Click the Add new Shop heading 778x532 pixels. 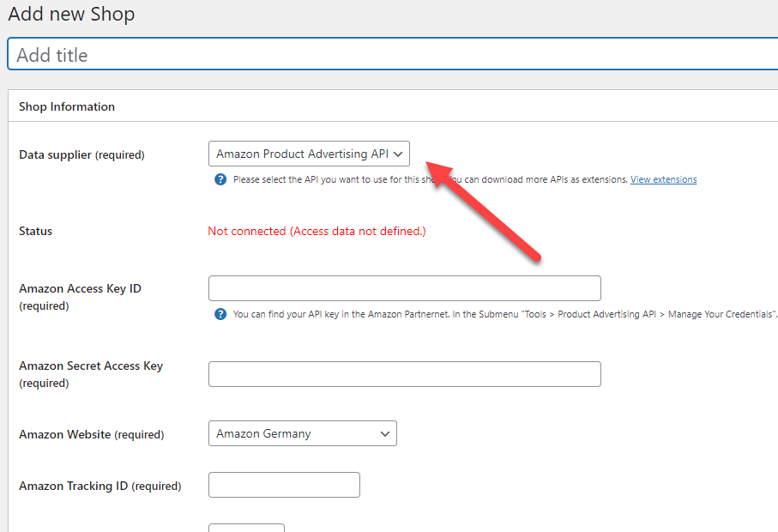(x=71, y=14)
